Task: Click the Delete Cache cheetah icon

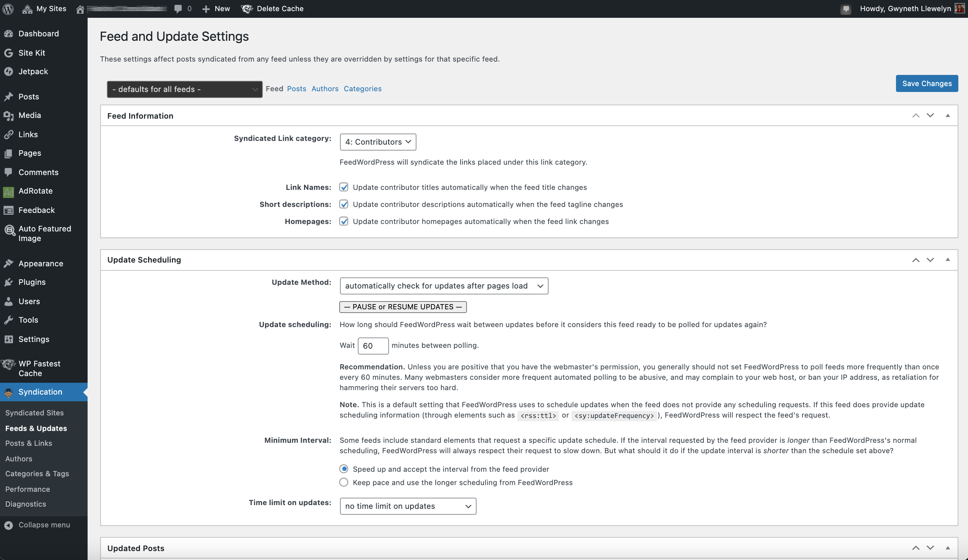Action: 246,9
